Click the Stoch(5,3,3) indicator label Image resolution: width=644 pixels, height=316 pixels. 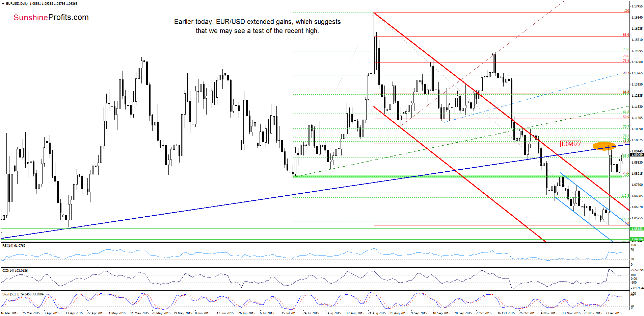coord(23,294)
